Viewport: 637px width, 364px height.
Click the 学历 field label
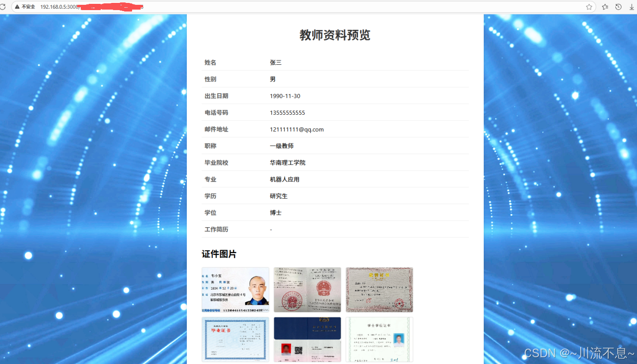point(210,196)
